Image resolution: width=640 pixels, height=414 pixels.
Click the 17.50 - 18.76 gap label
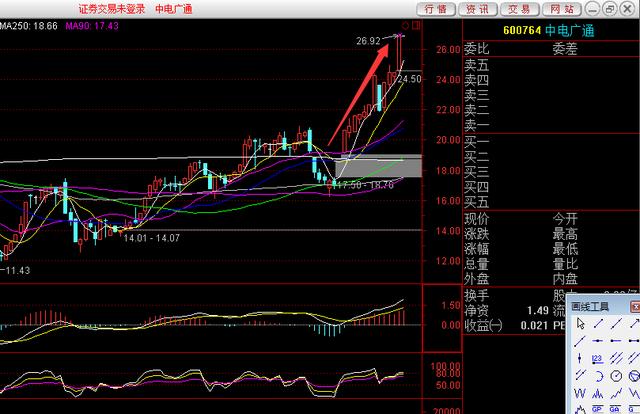pos(365,185)
